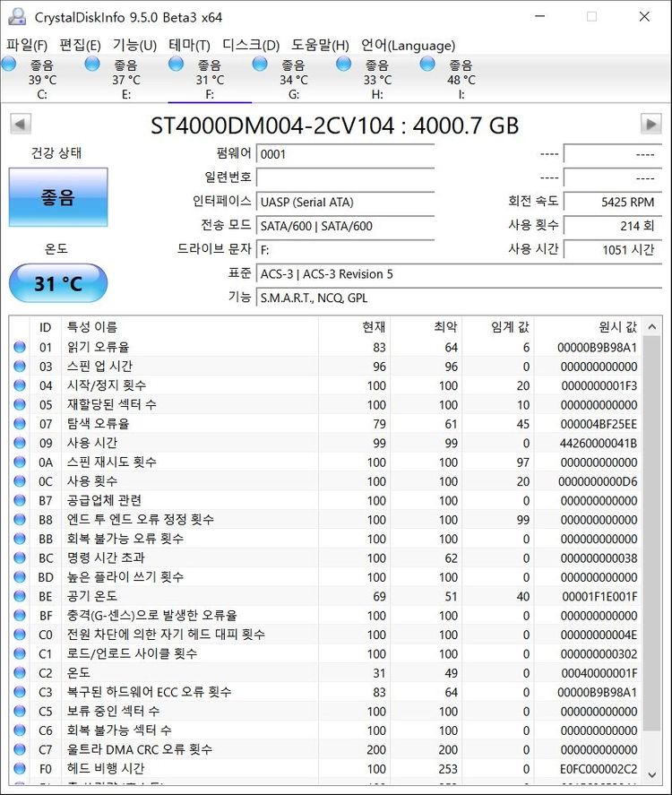Click the empty 일련번호 serial number field
The image size is (672, 795).
pyautogui.click(x=346, y=178)
